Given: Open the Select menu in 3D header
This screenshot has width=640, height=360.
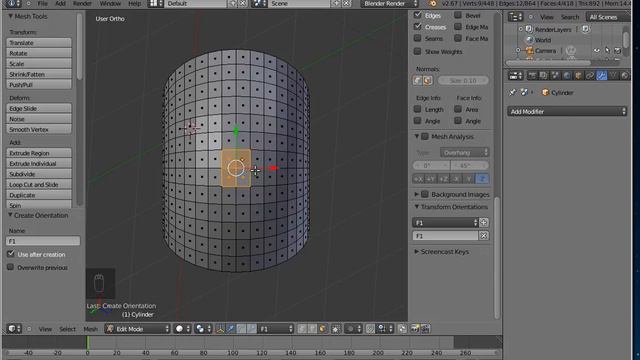Looking at the screenshot, I should 67,329.
